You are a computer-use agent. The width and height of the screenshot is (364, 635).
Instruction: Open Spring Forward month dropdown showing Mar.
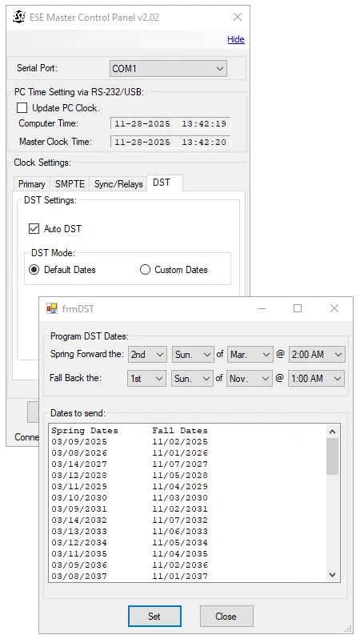(x=250, y=355)
